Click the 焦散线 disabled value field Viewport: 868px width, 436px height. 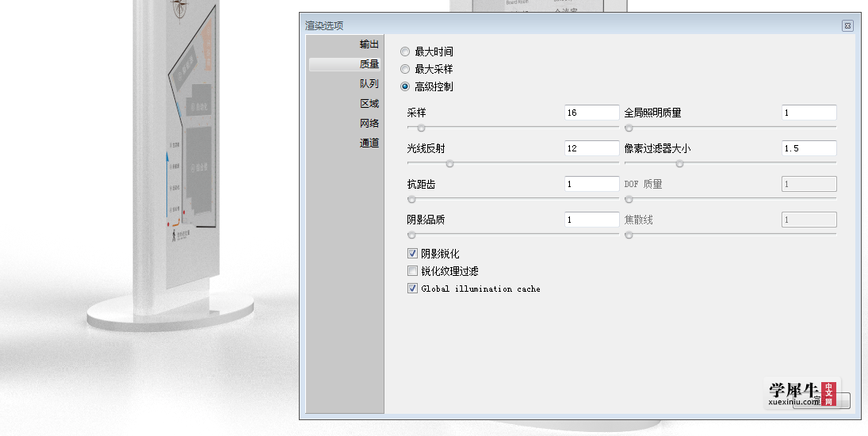click(809, 220)
